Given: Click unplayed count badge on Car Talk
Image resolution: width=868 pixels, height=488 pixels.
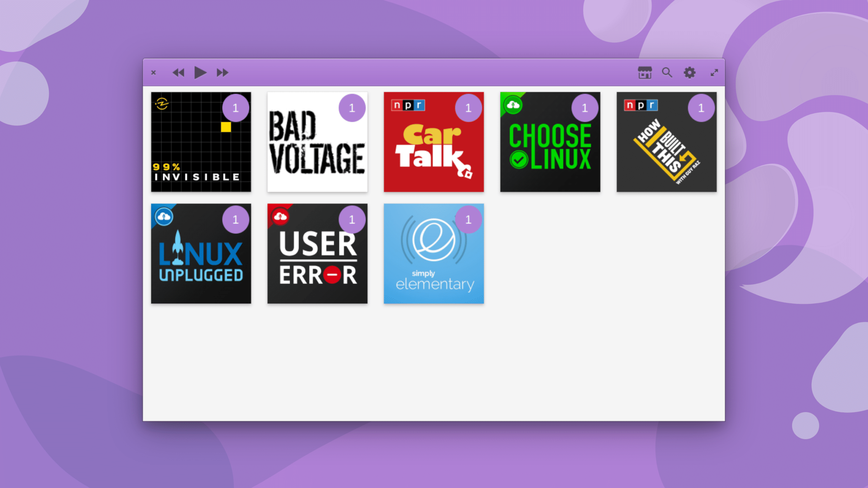Looking at the screenshot, I should pyautogui.click(x=468, y=108).
